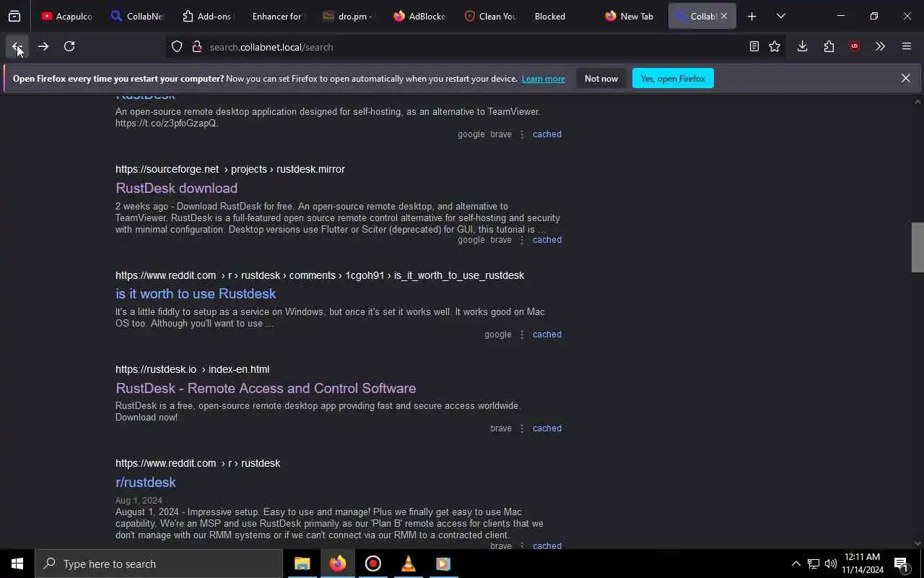Open a new tab with plus button

click(752, 16)
